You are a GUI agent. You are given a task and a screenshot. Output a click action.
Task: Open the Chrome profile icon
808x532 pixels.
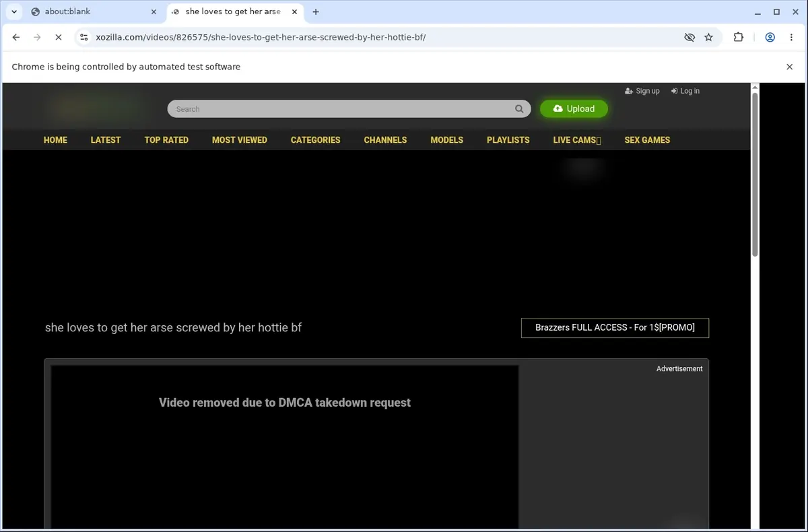770,38
